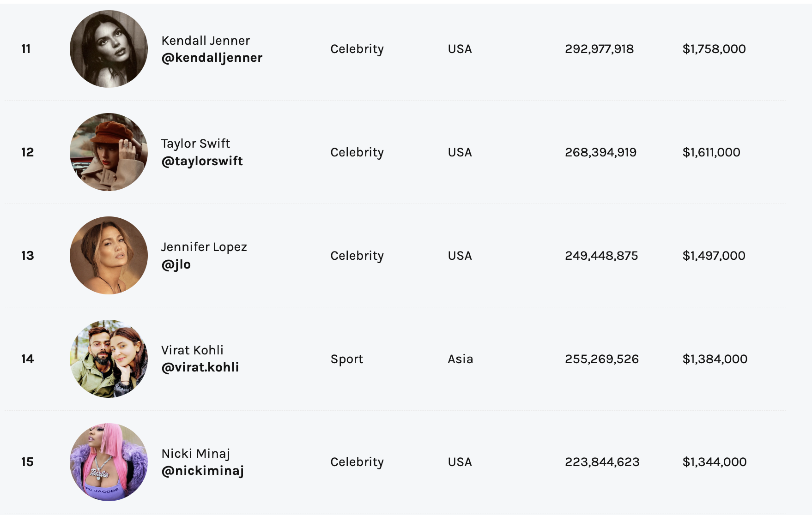Visit the @jlo handle link
Viewport: 812px width, 515px height.
tap(176, 264)
